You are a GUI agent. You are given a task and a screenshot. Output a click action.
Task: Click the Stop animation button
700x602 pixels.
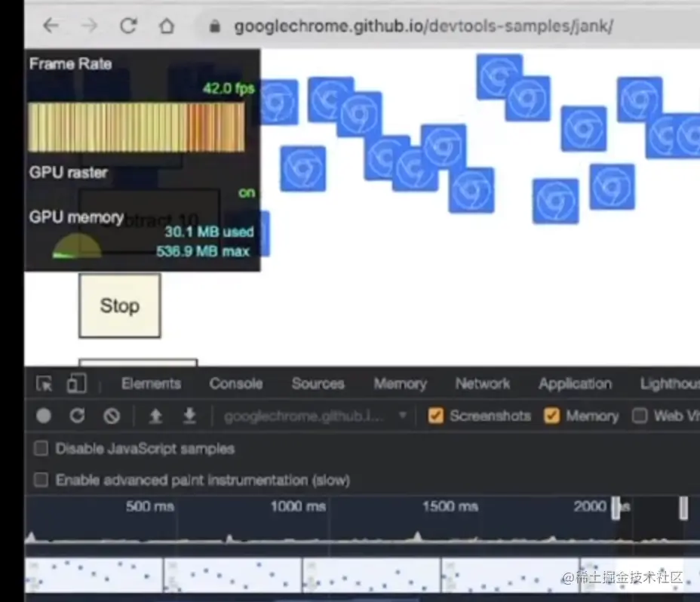120,306
